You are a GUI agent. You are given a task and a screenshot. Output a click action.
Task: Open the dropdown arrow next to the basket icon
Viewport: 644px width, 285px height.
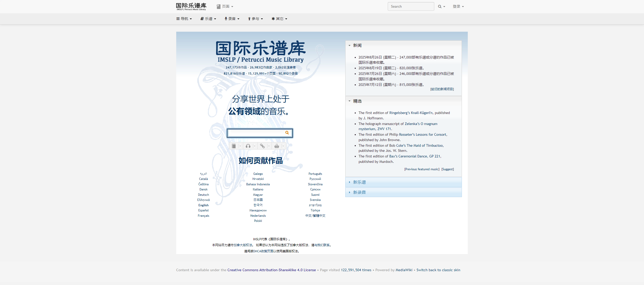point(283,146)
